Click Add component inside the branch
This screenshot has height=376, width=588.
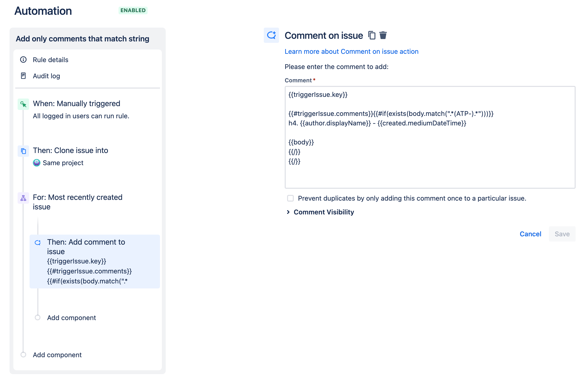[71, 318]
